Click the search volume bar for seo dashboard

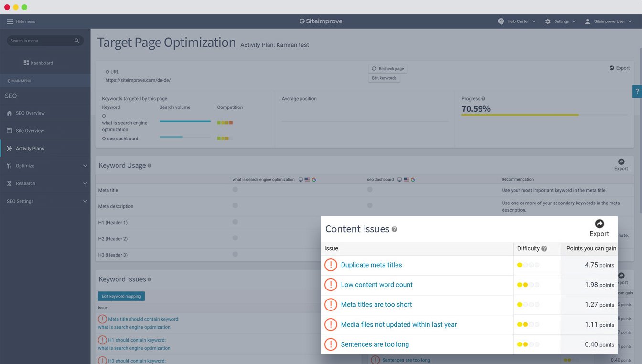[185, 137]
